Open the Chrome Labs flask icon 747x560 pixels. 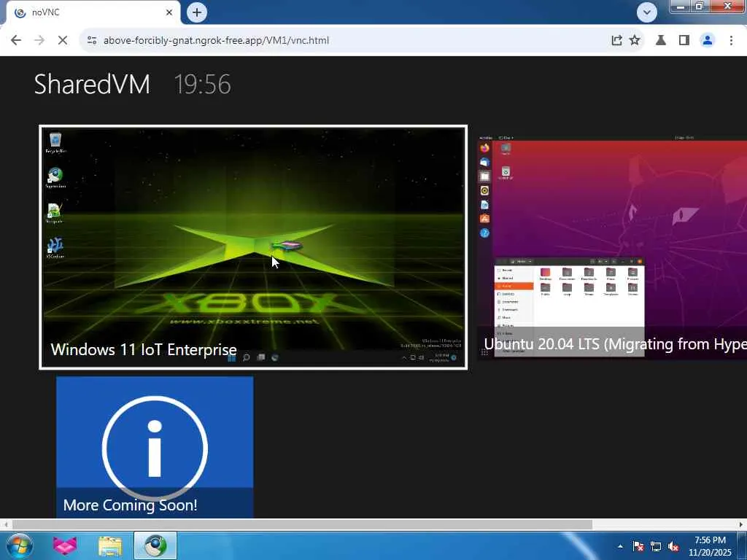661,41
